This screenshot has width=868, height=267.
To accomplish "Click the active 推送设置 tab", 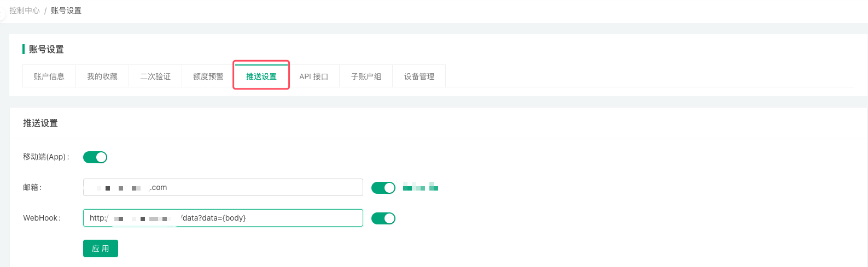I will click(261, 76).
